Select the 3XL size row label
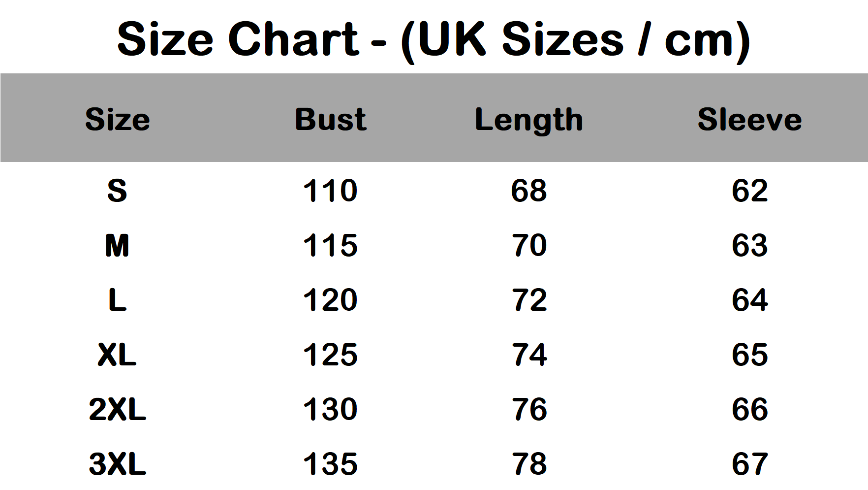 (x=118, y=464)
